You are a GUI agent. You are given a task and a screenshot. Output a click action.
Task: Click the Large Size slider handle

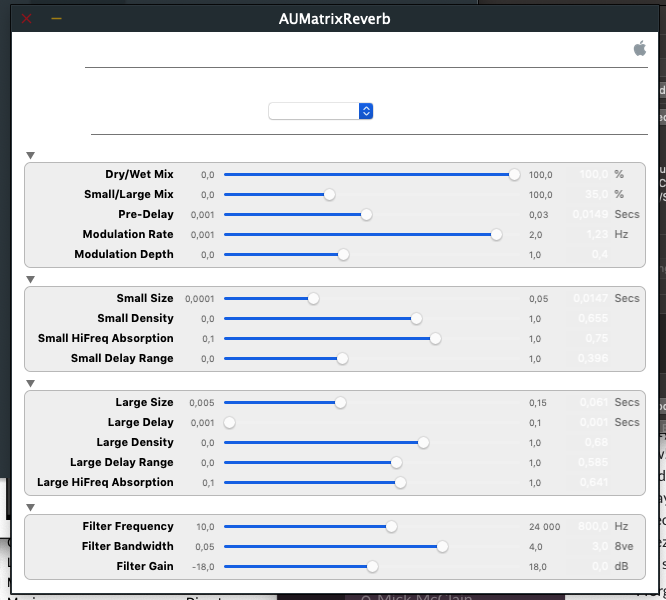point(340,403)
